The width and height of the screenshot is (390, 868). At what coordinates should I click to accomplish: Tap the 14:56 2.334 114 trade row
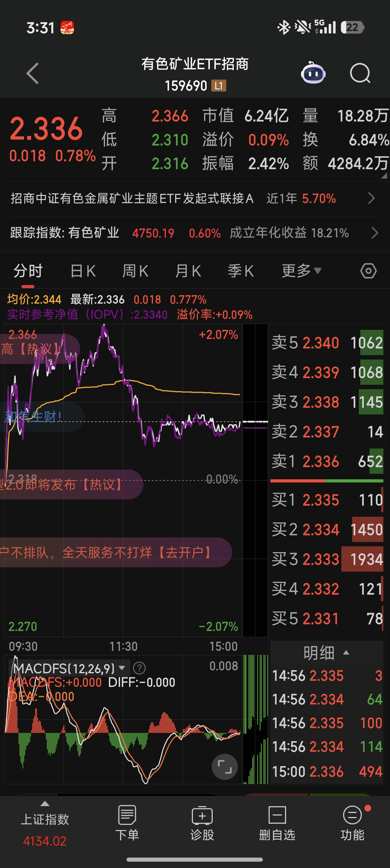(x=327, y=746)
